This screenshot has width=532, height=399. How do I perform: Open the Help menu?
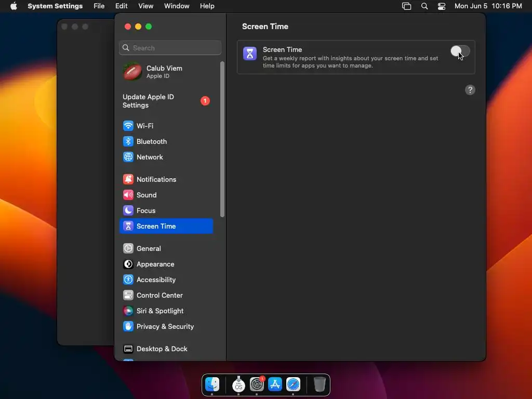[207, 6]
